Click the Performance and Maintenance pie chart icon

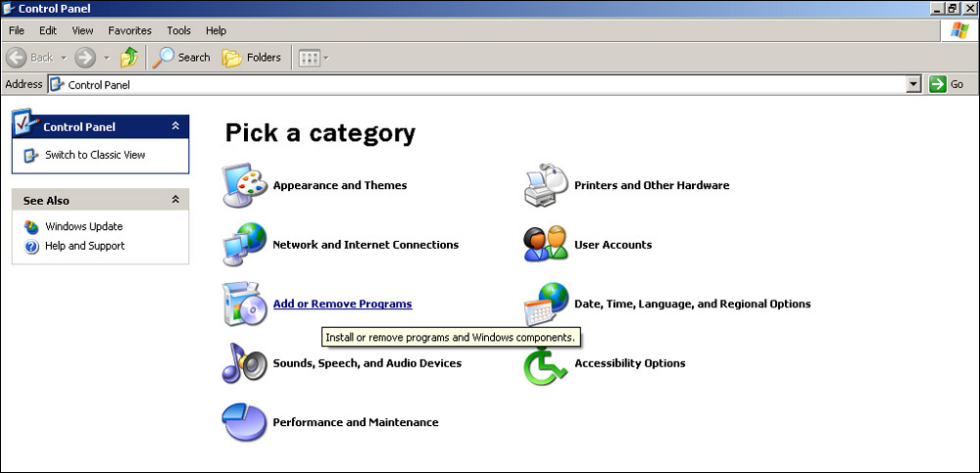243,423
